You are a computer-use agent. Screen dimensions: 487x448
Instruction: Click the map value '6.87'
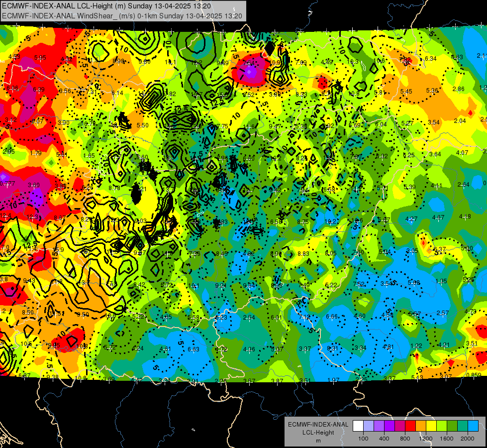pos(25,375)
